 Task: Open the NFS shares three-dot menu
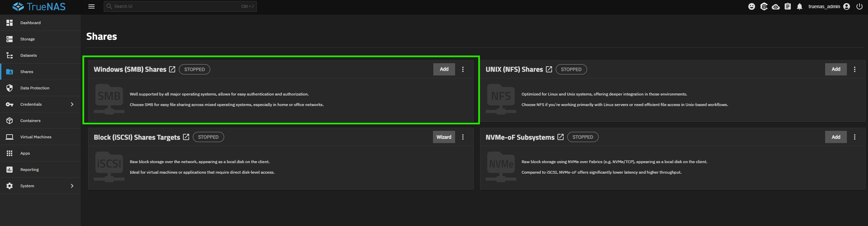coord(855,69)
